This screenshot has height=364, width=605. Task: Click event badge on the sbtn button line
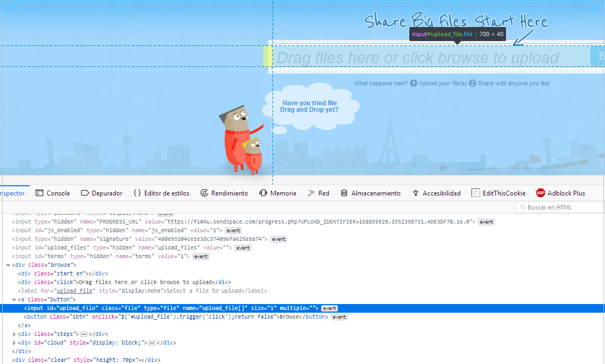tap(339, 317)
